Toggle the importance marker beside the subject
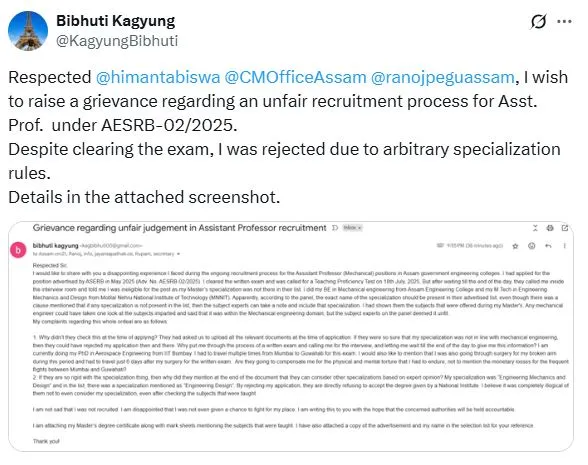 pyautogui.click(x=335, y=228)
